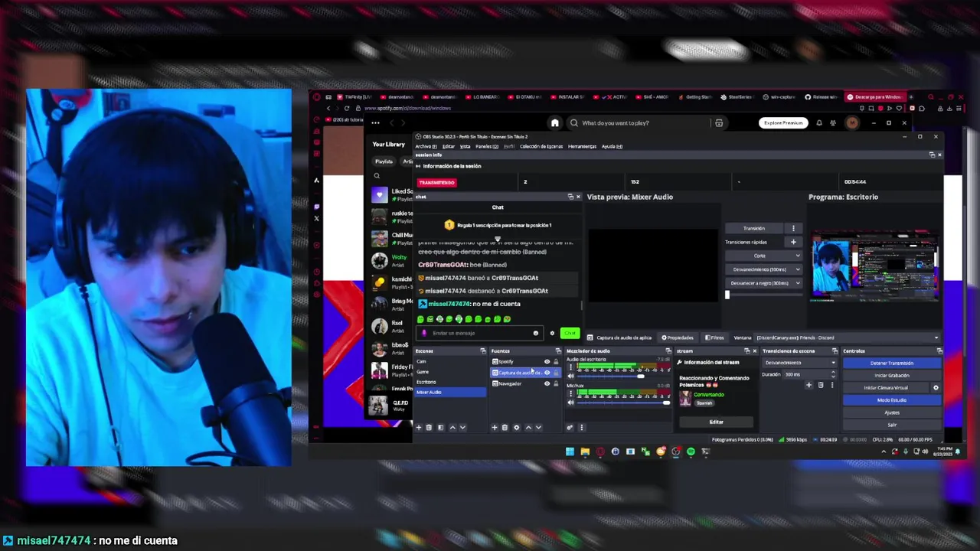Open source properties gear in Fuentes panel
This screenshot has height=551, width=980.
[x=516, y=428]
